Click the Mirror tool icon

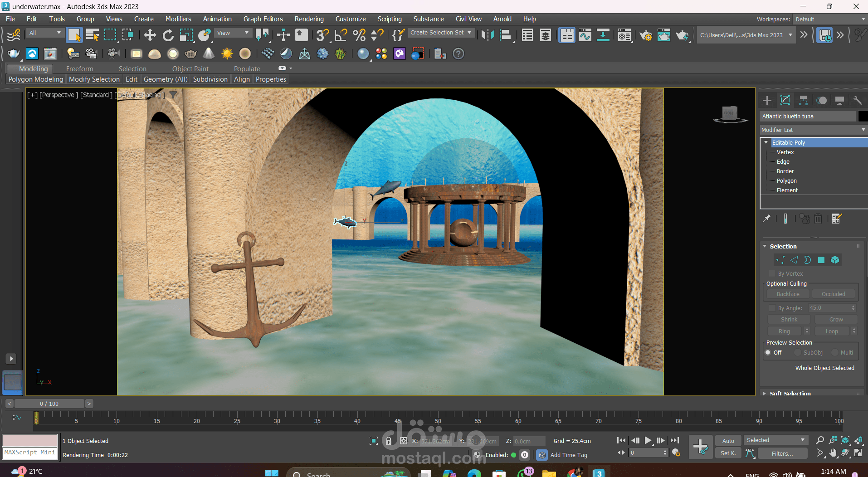488,35
